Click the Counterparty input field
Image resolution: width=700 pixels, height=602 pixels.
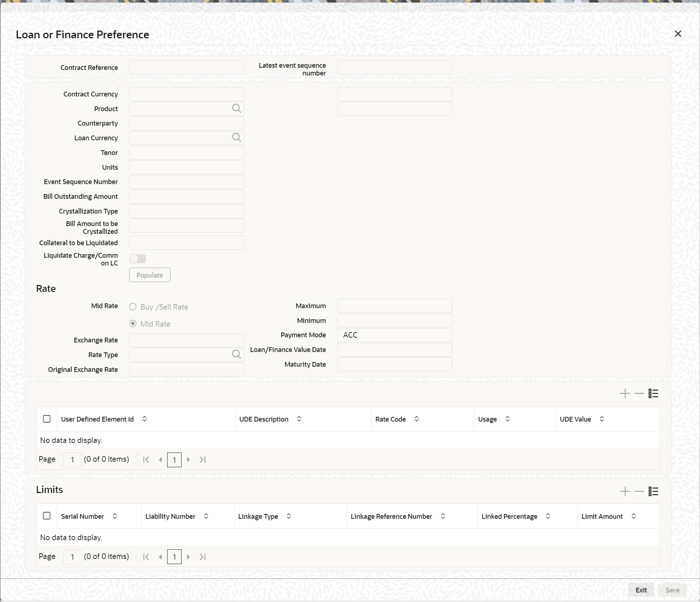click(x=187, y=123)
